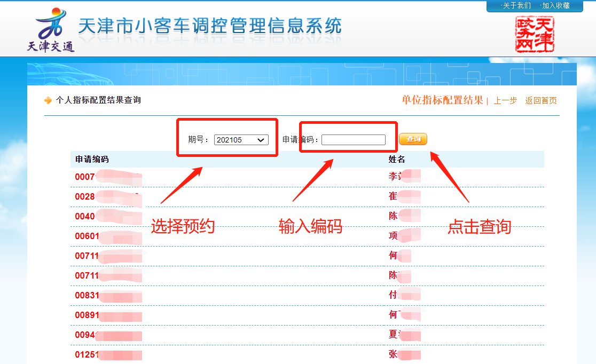Screen dimensions: 596x364
Task: Select the application code starting with 01251
Action: (108, 354)
